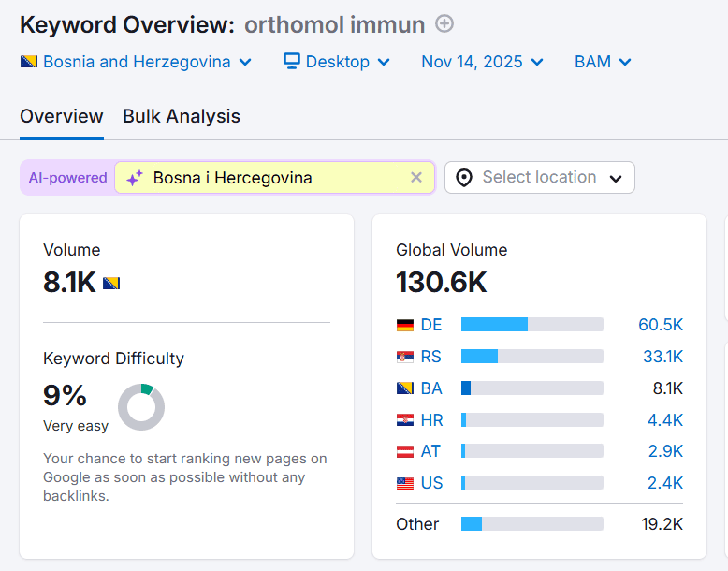Click the HR country link
This screenshot has width=728, height=571.
tap(431, 420)
